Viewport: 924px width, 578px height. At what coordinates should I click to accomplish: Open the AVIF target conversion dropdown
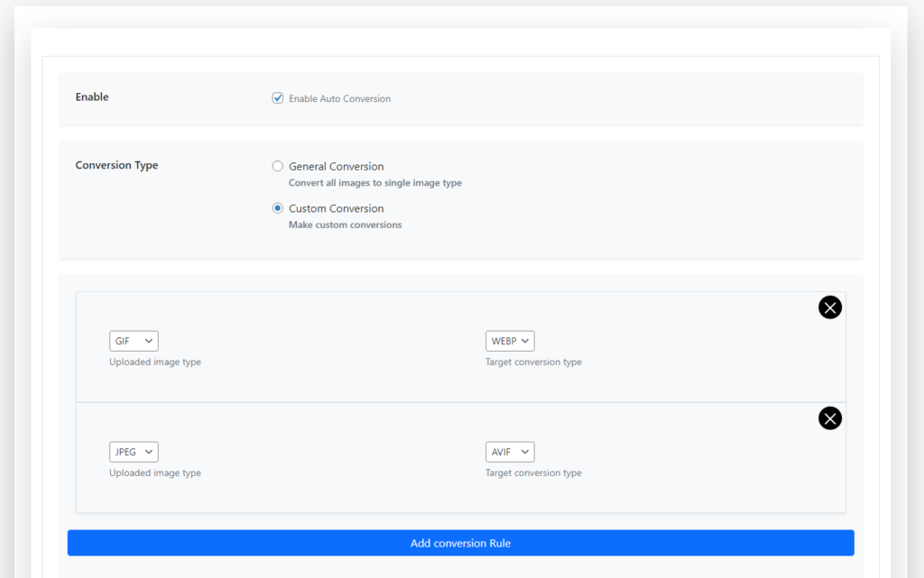pos(510,451)
